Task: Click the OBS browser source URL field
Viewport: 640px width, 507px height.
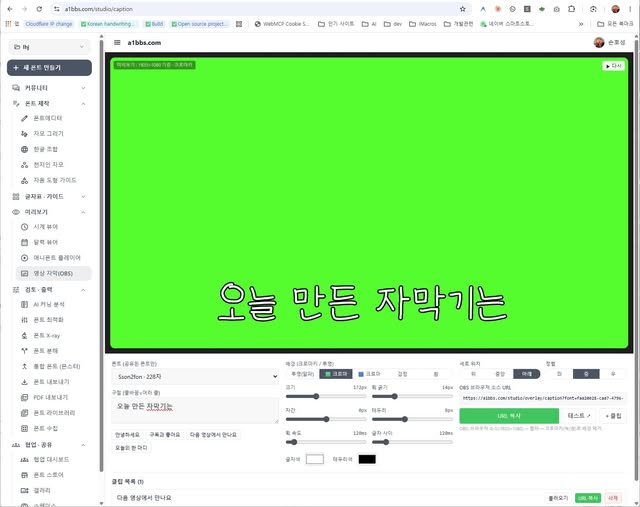Action: pyautogui.click(x=542, y=398)
